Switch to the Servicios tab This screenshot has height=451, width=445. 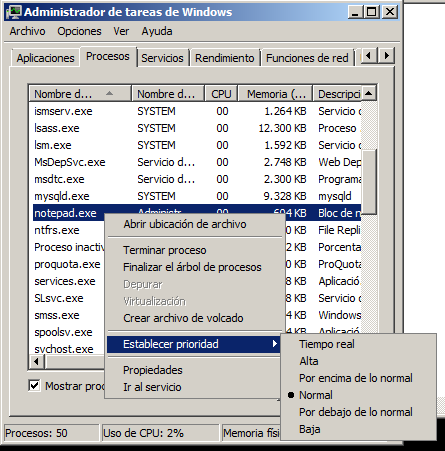coord(162,58)
